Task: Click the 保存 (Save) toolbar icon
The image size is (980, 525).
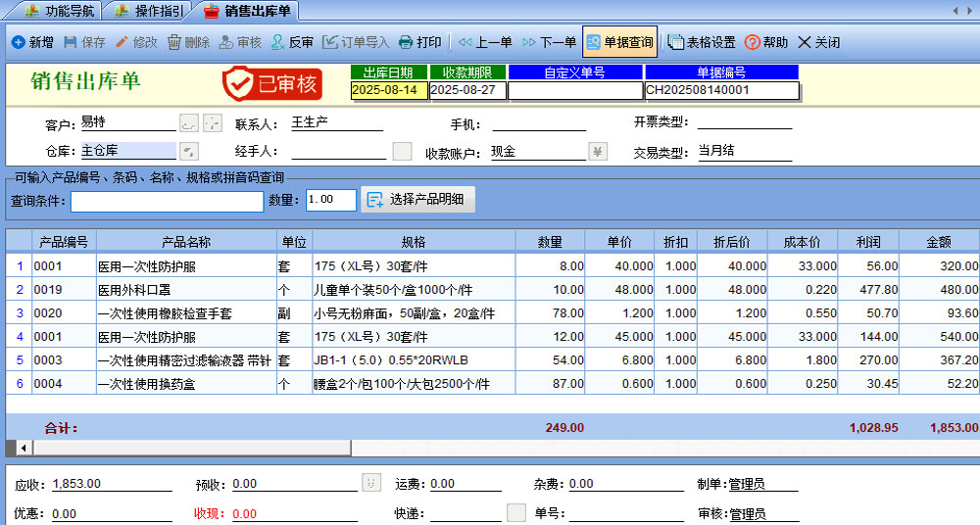Action: click(71, 42)
